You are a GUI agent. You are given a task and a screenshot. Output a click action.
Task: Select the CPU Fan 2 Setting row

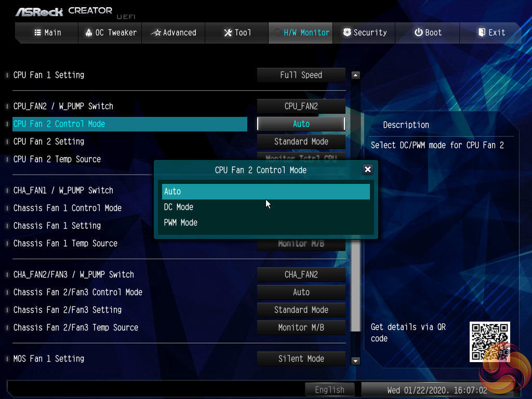point(129,141)
